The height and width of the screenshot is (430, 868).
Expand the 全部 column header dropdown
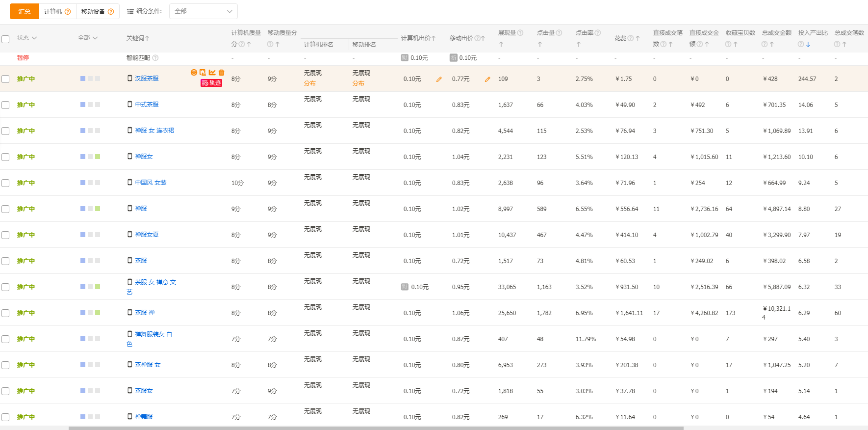pos(88,38)
